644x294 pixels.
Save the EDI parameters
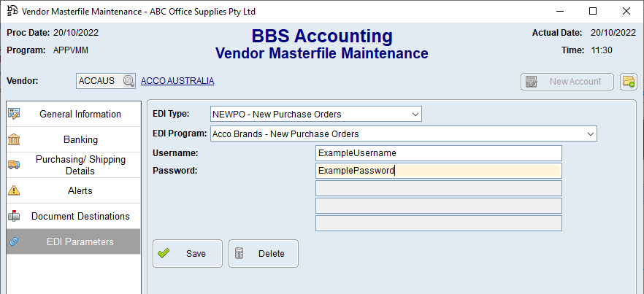click(187, 254)
